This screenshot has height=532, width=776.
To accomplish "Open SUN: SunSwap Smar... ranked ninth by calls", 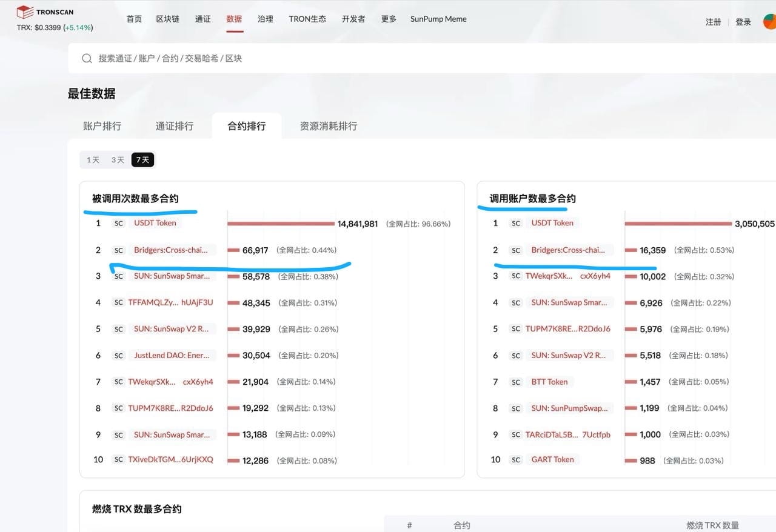I will click(172, 435).
